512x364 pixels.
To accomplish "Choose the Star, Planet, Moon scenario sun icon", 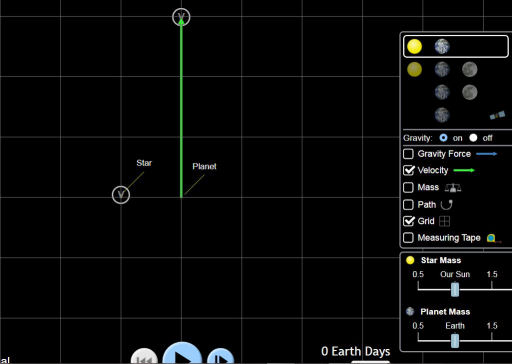I will [x=414, y=69].
